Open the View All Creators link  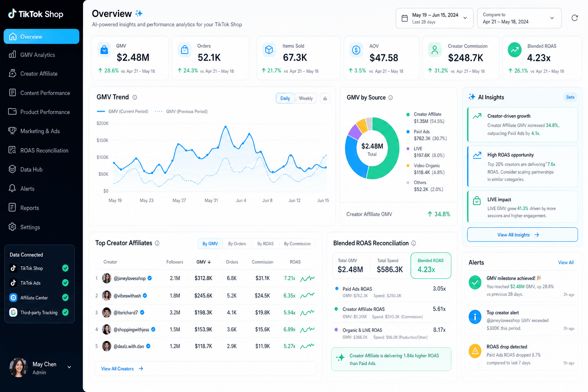(122, 369)
